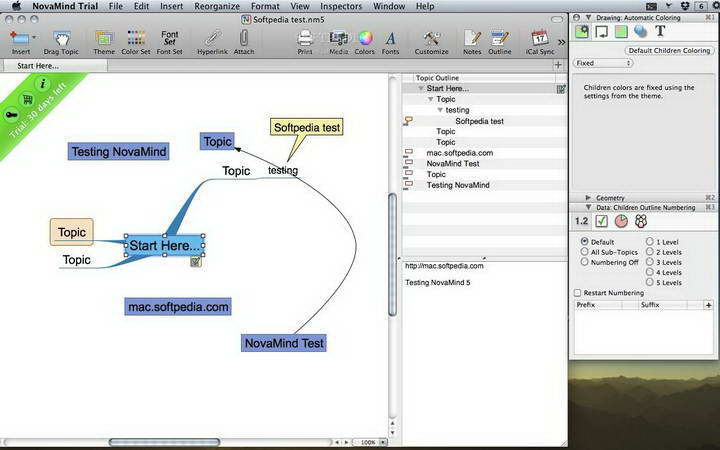This screenshot has width=720, height=450.
Task: Open the Window menu
Action: [389, 6]
